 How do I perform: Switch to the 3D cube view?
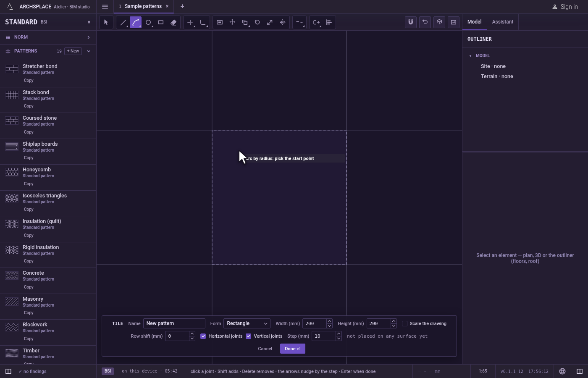point(439,22)
